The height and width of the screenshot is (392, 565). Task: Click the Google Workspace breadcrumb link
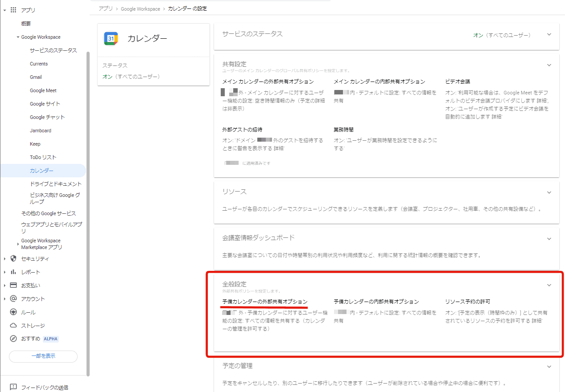click(x=140, y=9)
